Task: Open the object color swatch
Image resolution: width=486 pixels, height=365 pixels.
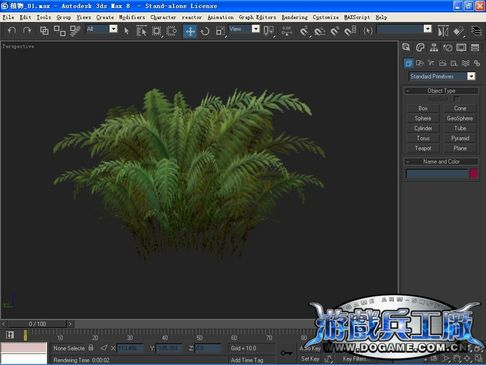Action: [x=474, y=174]
